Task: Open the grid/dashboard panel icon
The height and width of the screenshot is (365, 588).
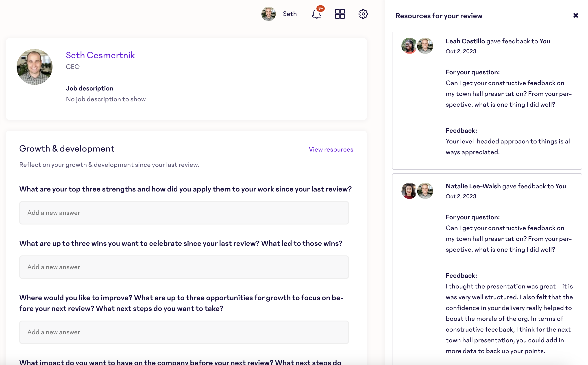Action: [x=340, y=14]
